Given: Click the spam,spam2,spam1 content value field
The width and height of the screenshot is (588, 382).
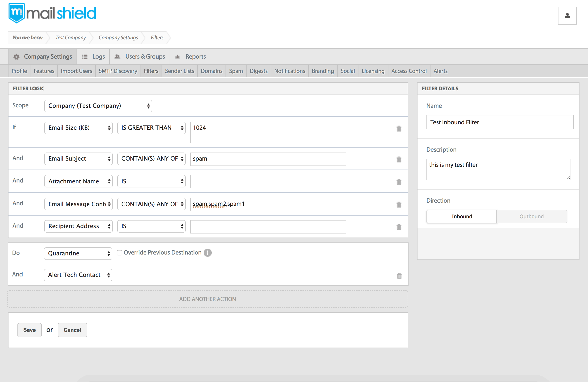Looking at the screenshot, I should tap(268, 204).
